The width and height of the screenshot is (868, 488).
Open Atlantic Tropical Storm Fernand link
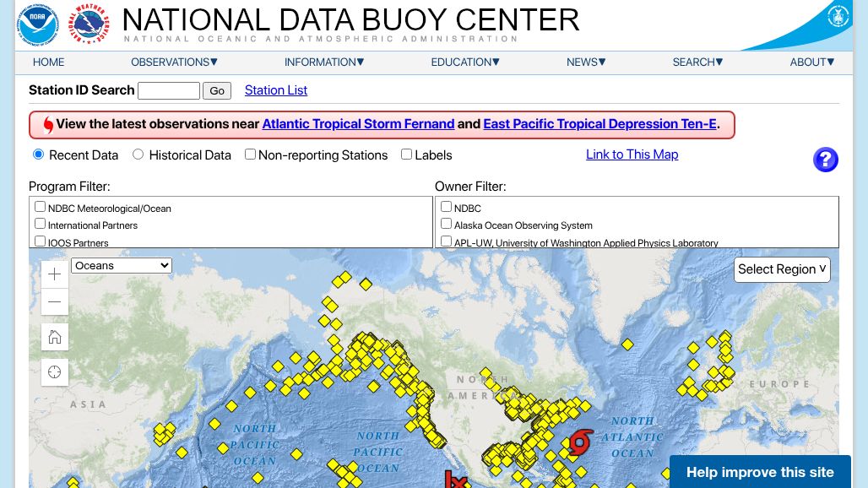point(358,124)
